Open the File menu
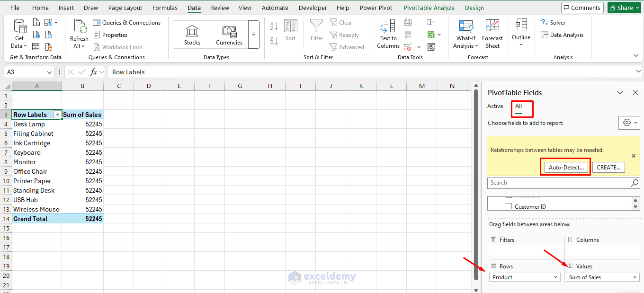Viewport: 644px width, 293px height. [15, 8]
